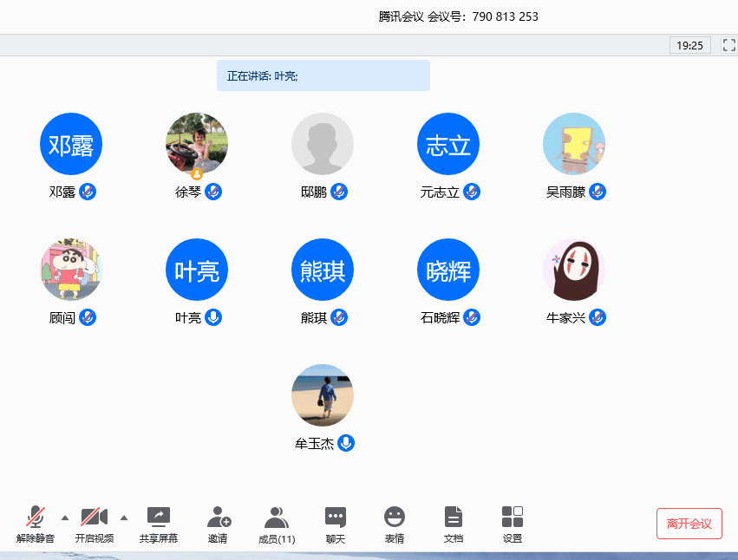Enter full screen using top-right icon
Screen dimensions: 738x560
tap(728, 44)
